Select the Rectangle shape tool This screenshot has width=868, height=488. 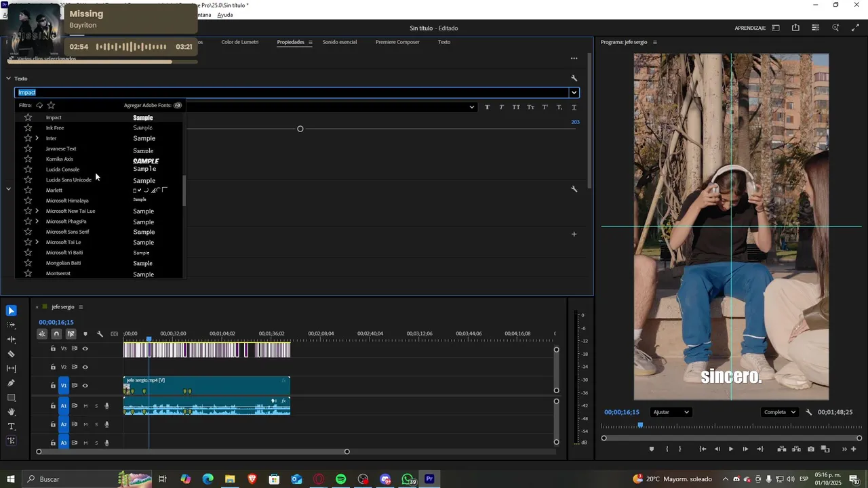pyautogui.click(x=12, y=397)
